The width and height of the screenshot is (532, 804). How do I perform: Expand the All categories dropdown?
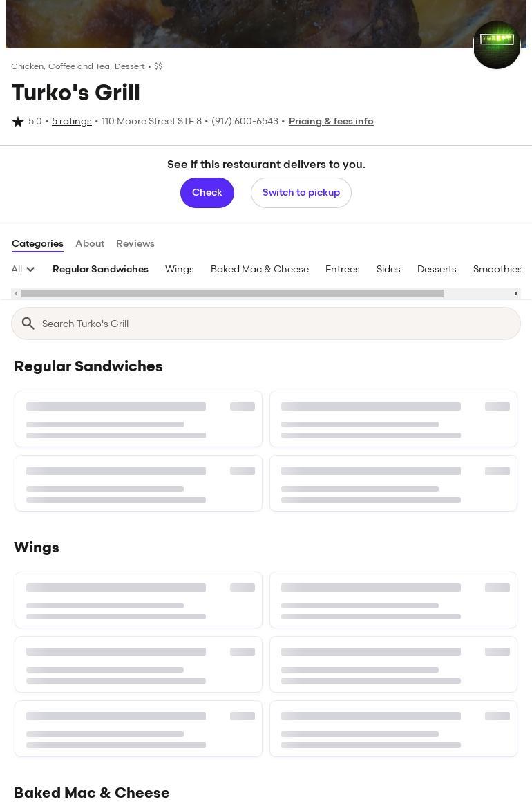[23, 269]
